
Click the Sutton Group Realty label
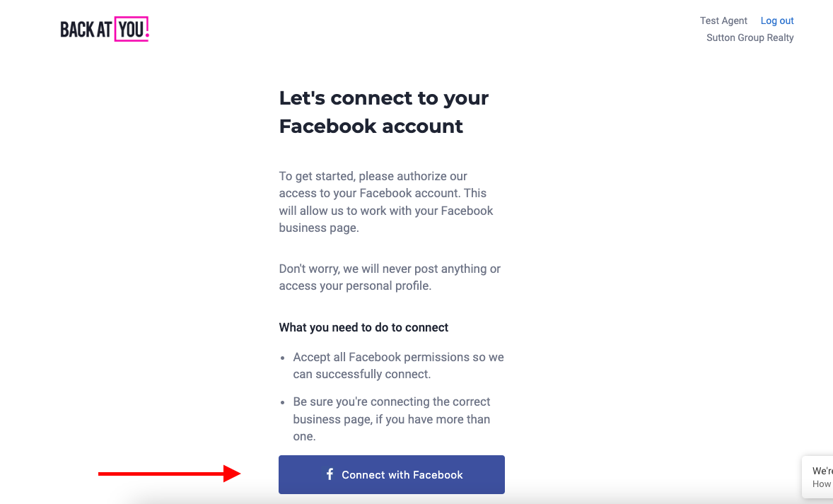point(750,37)
